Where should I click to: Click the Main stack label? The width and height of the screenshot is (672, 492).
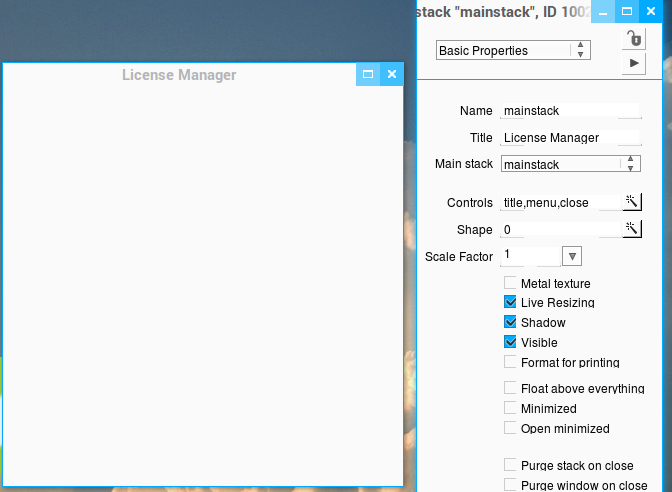[464, 164]
